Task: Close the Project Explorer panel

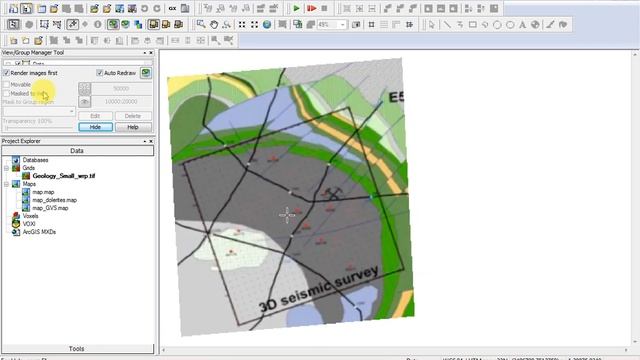Action: tap(151, 141)
